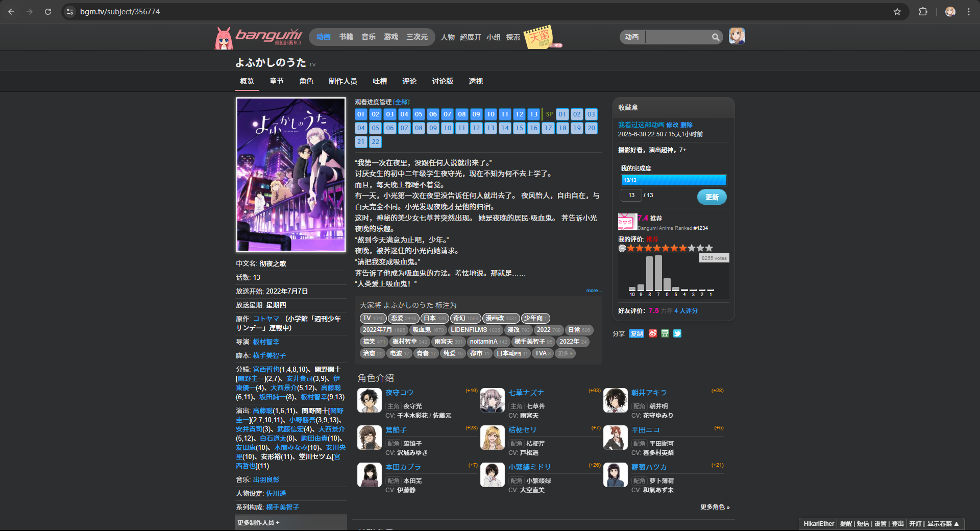Viewport: 980px width, 531px height.
Task: Click the 删除 collection link
Action: click(687, 125)
